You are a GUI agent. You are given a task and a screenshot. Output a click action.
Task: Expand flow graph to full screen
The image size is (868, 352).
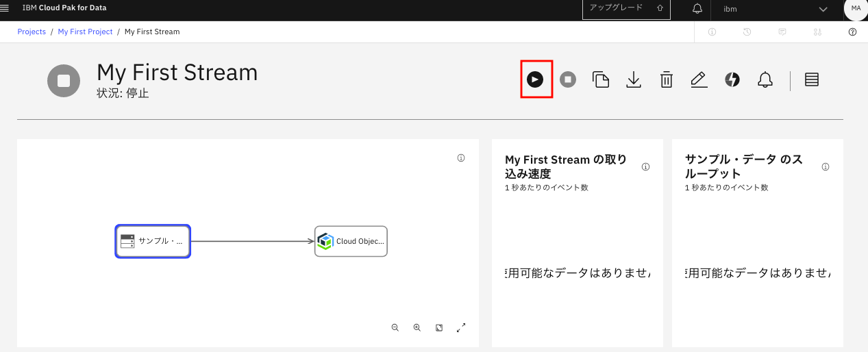[461, 328]
